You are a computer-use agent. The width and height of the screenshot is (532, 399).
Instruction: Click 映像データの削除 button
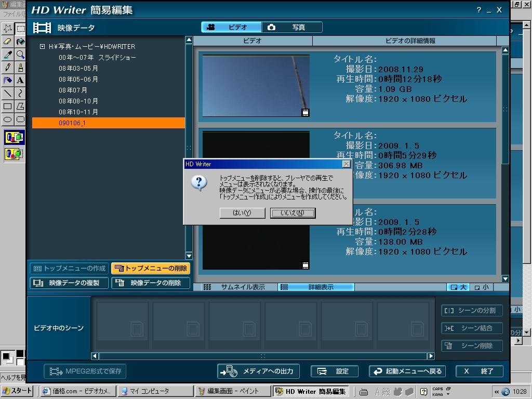pos(151,283)
